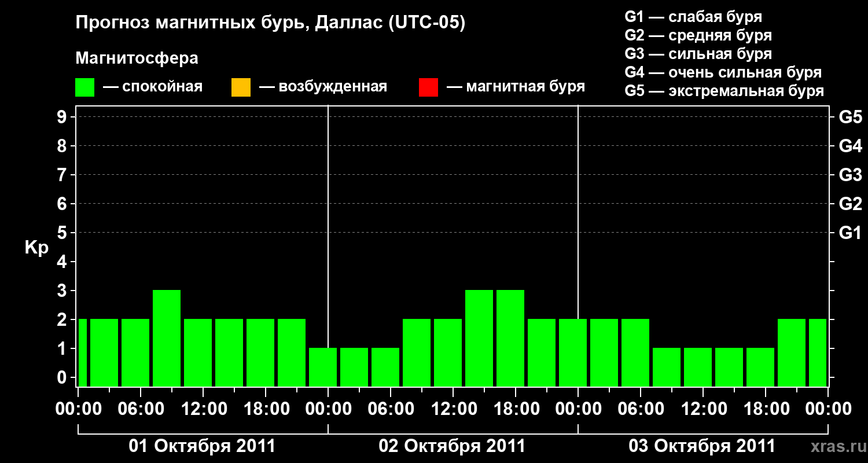868x463 pixels.
Task: Click the red 'магнитная буря' legend swatch
Action: click(x=428, y=87)
